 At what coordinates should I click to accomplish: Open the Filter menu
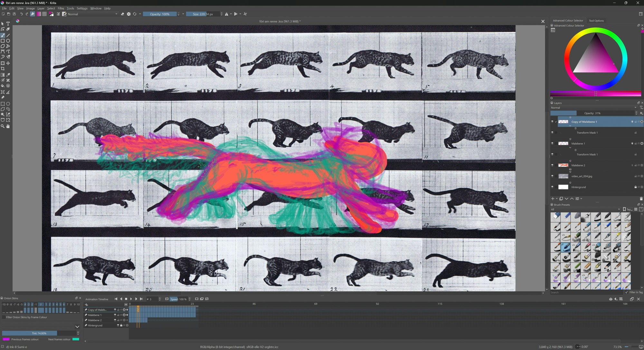pyautogui.click(x=61, y=8)
